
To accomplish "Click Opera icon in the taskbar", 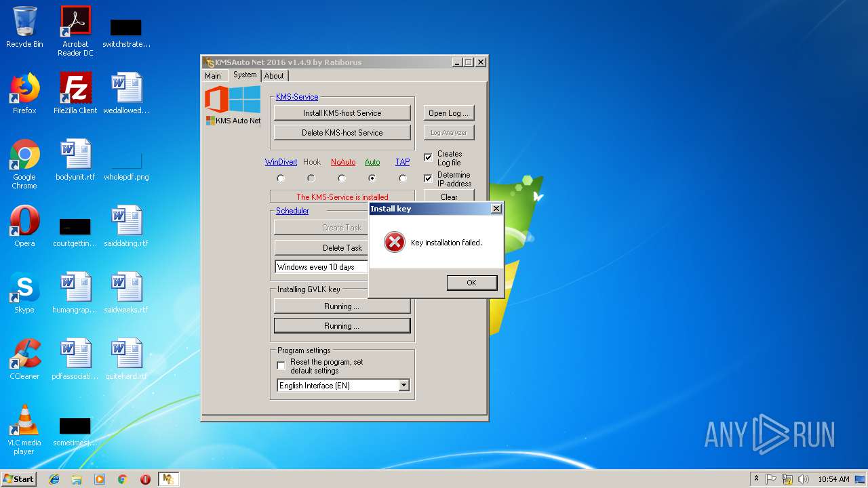I will (x=145, y=479).
